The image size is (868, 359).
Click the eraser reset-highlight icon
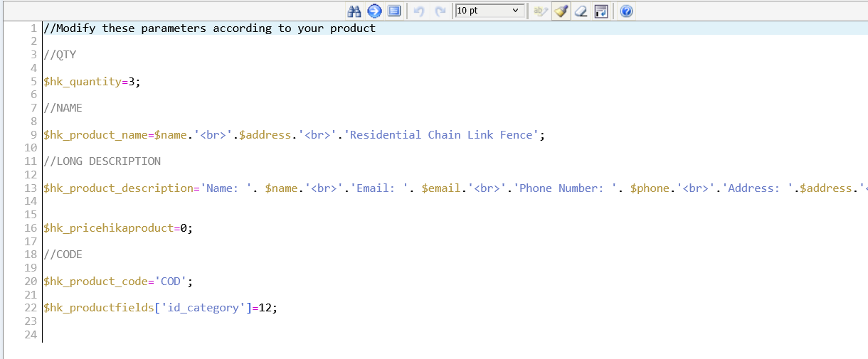point(581,11)
